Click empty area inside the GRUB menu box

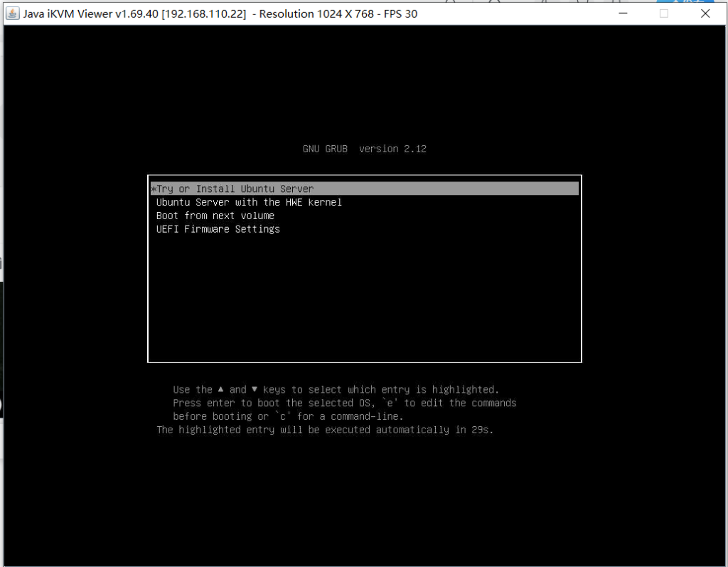(x=364, y=299)
